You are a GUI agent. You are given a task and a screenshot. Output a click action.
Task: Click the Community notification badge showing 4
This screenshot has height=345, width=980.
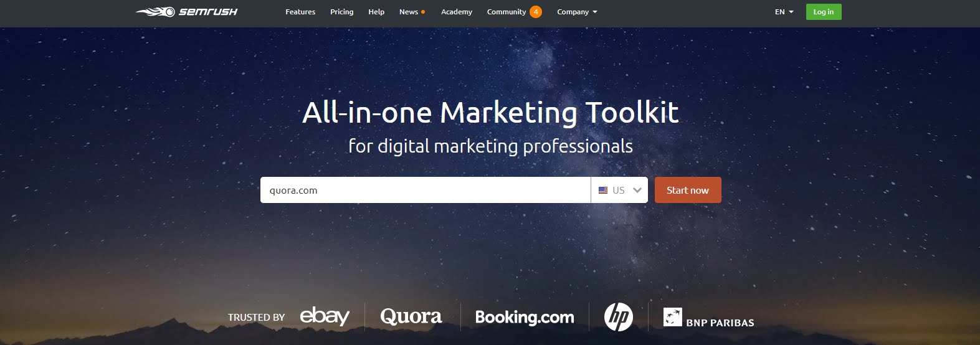pos(536,12)
